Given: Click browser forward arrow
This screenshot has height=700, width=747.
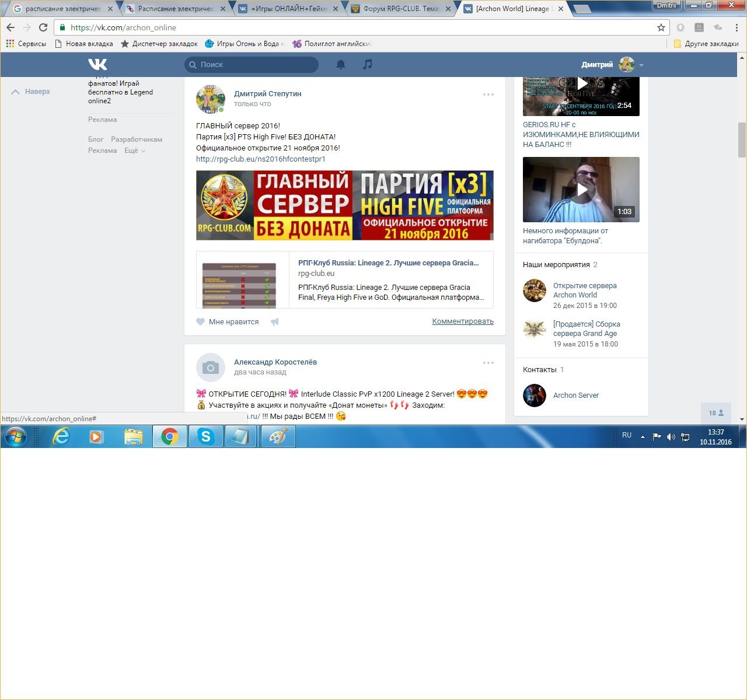Looking at the screenshot, I should point(27,27).
